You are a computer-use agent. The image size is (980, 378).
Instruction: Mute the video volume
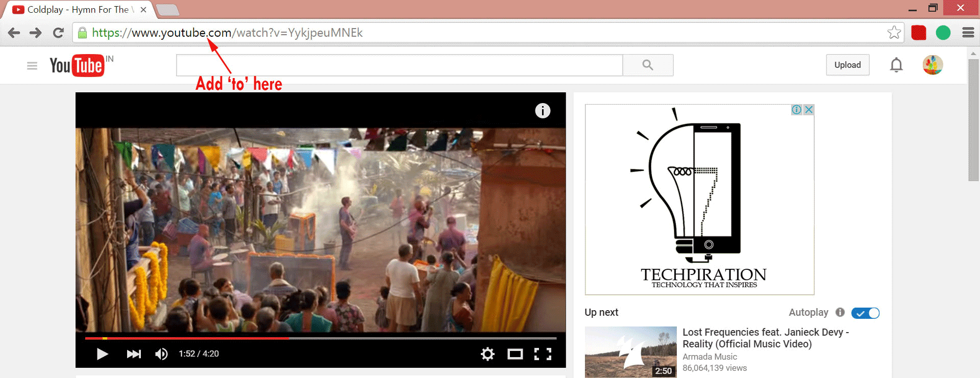click(161, 354)
